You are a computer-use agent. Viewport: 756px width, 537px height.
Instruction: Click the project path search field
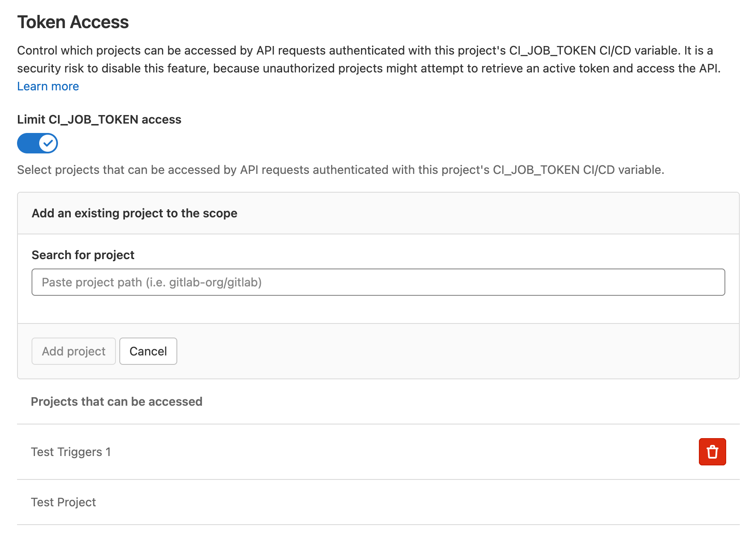(378, 282)
